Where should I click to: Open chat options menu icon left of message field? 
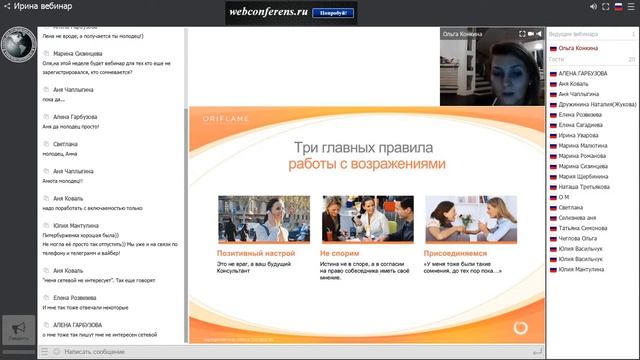coord(44,351)
